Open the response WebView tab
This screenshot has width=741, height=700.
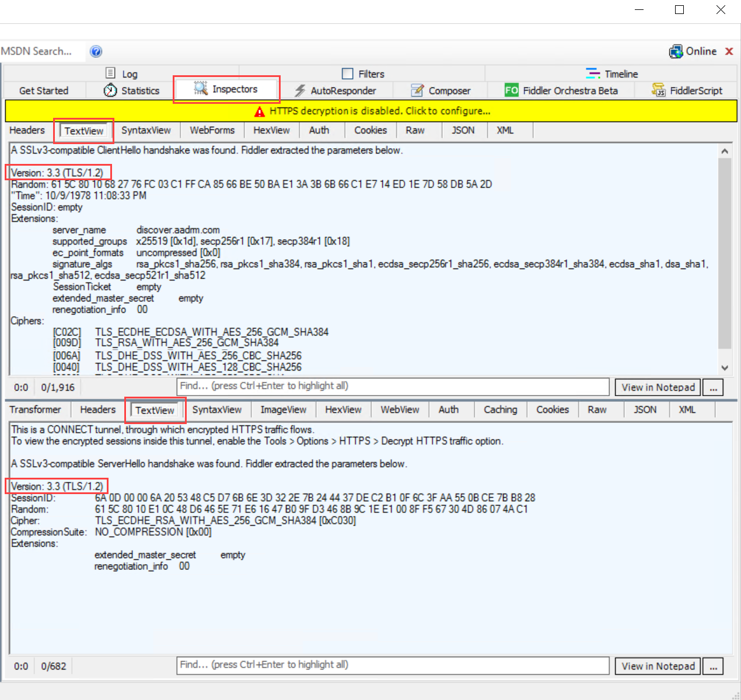click(400, 409)
